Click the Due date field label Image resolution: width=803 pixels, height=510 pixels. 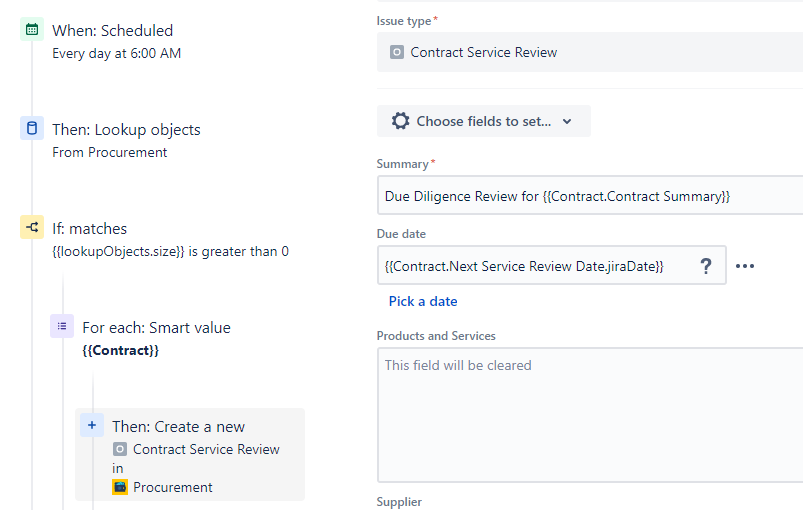tap(402, 234)
